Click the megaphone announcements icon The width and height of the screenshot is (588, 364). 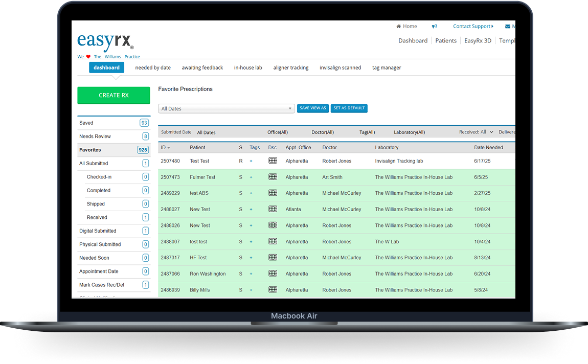434,26
